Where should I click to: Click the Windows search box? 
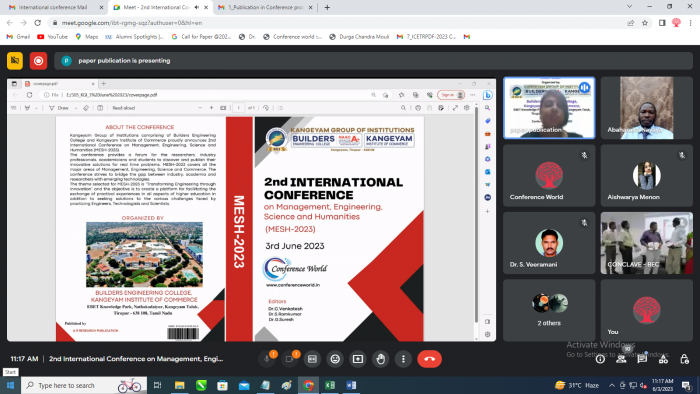(84, 385)
